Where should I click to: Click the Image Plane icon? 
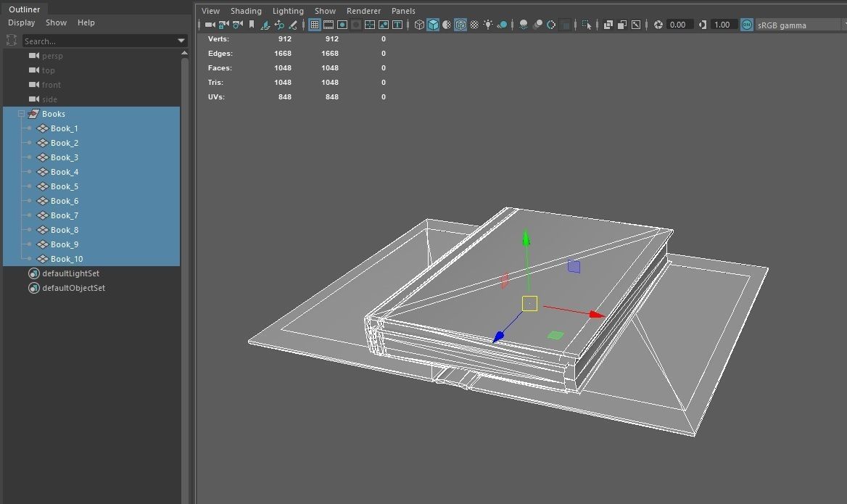pos(265,25)
